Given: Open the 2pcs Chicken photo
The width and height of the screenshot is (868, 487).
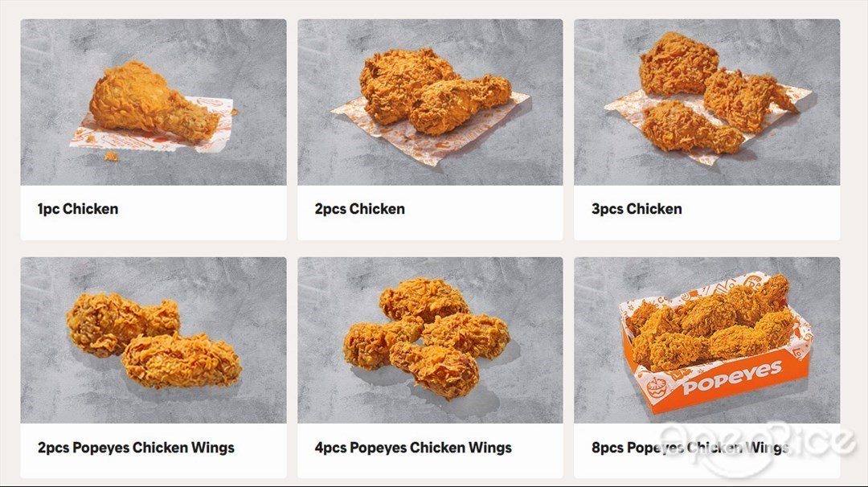Looking at the screenshot, I should (x=430, y=102).
